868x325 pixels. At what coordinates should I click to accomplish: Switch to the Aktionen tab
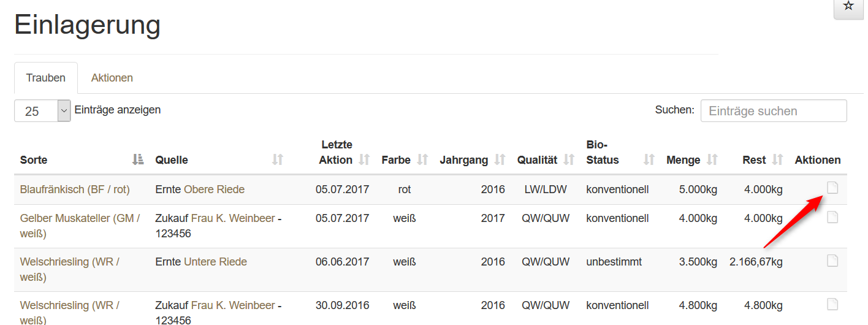(112, 78)
